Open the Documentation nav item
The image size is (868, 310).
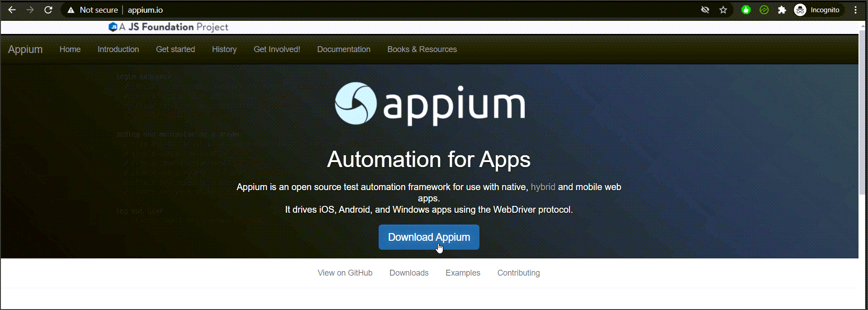click(344, 49)
